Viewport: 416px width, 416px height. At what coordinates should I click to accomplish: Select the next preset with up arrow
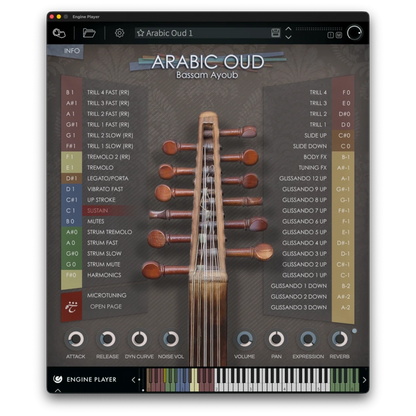(x=288, y=29)
